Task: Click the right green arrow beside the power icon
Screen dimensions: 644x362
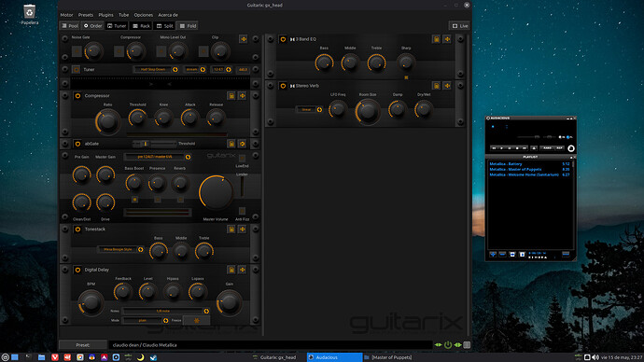Action: 457,345
